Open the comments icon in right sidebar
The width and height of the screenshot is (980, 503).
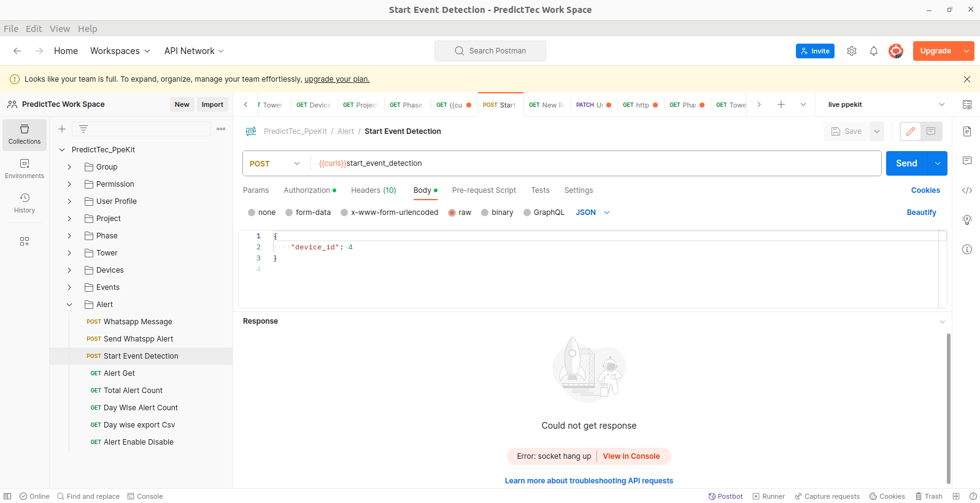(966, 161)
